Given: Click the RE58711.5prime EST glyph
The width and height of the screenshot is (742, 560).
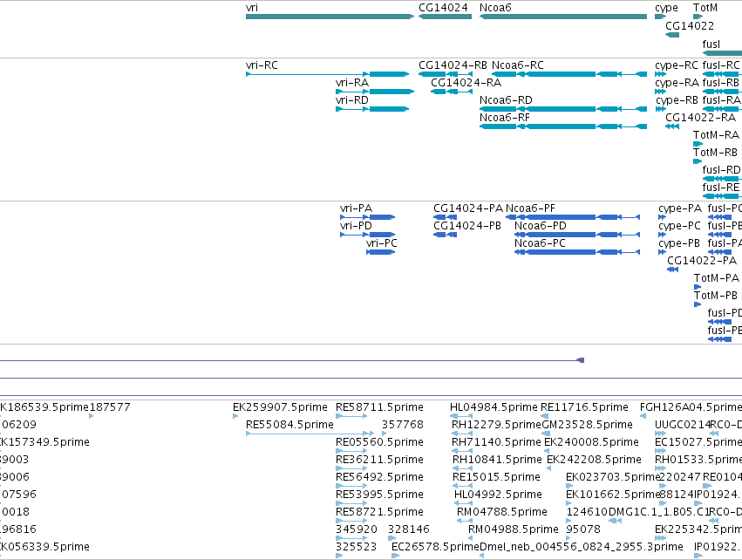Looking at the screenshot, I should point(351,416).
